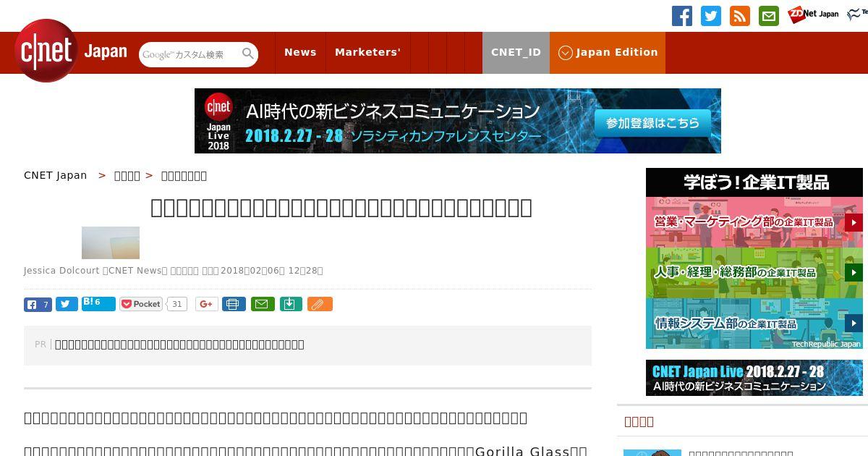Click the teal download/save icon
This screenshot has height=456, width=868.
290,305
